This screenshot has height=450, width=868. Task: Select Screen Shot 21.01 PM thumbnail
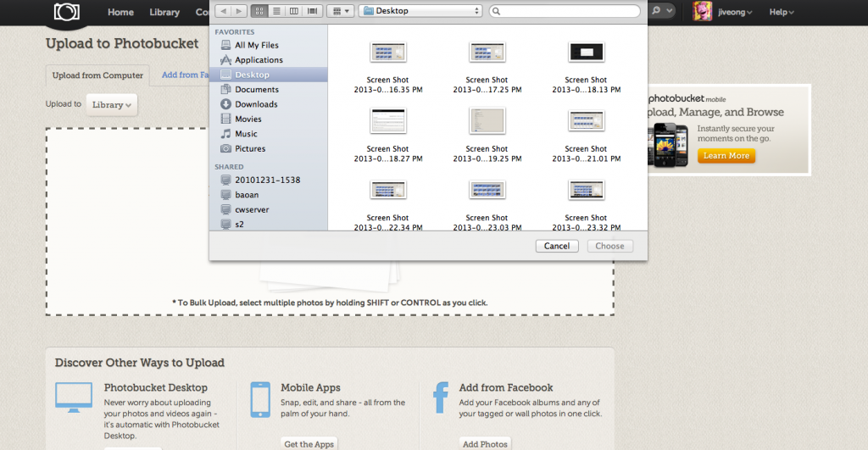tap(587, 120)
